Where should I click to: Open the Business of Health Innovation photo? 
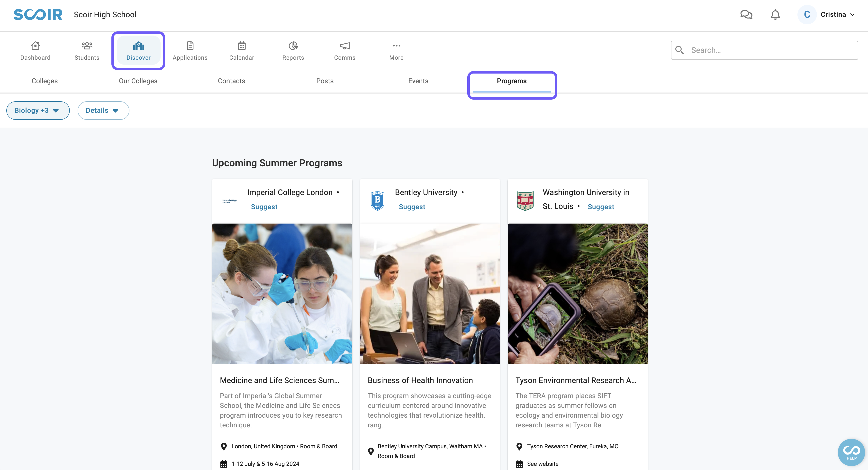(430, 293)
